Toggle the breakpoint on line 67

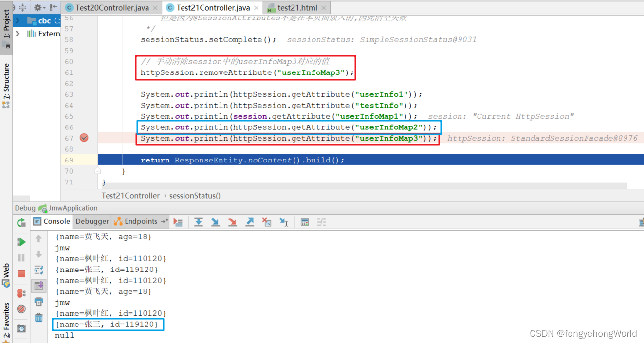[83, 138]
